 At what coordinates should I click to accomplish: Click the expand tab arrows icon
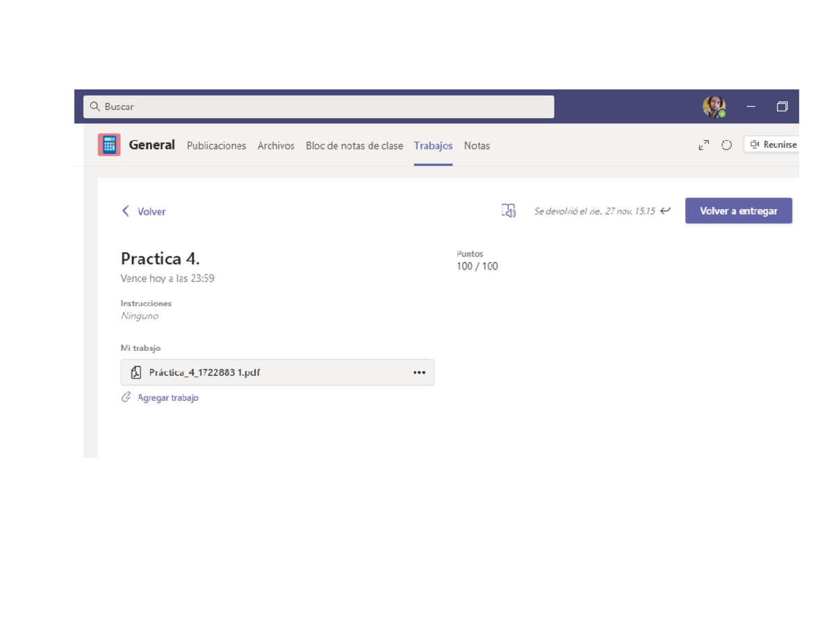(x=704, y=145)
